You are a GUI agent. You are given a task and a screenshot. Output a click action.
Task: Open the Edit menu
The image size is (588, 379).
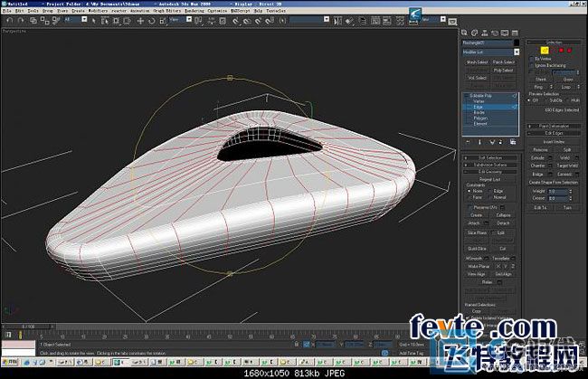tap(19, 11)
